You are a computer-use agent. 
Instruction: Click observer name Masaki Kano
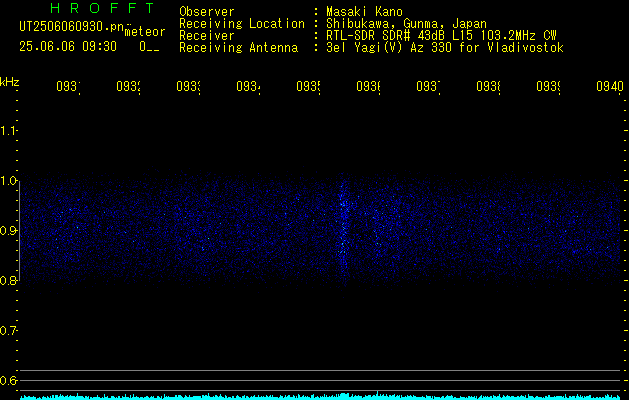click(x=364, y=11)
